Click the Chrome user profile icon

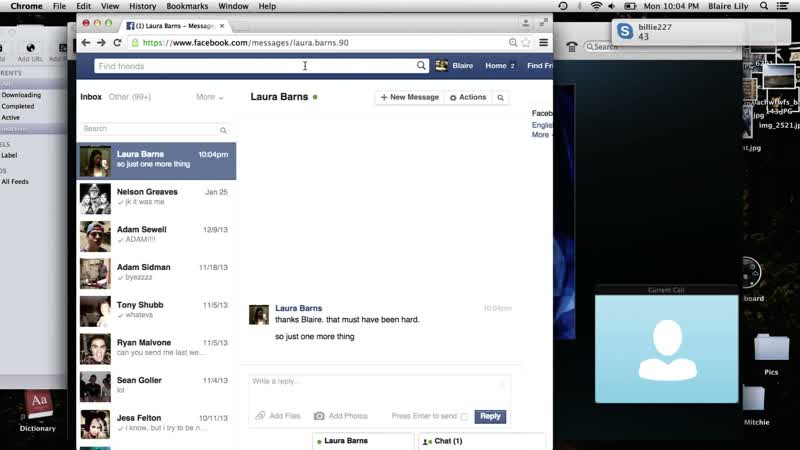[x=526, y=23]
